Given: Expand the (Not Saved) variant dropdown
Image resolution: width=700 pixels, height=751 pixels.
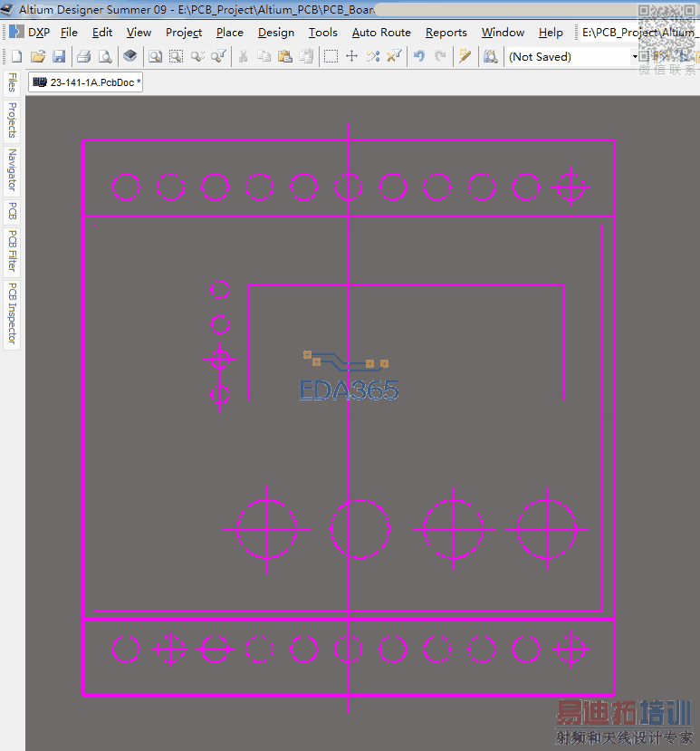Looking at the screenshot, I should pos(635,56).
